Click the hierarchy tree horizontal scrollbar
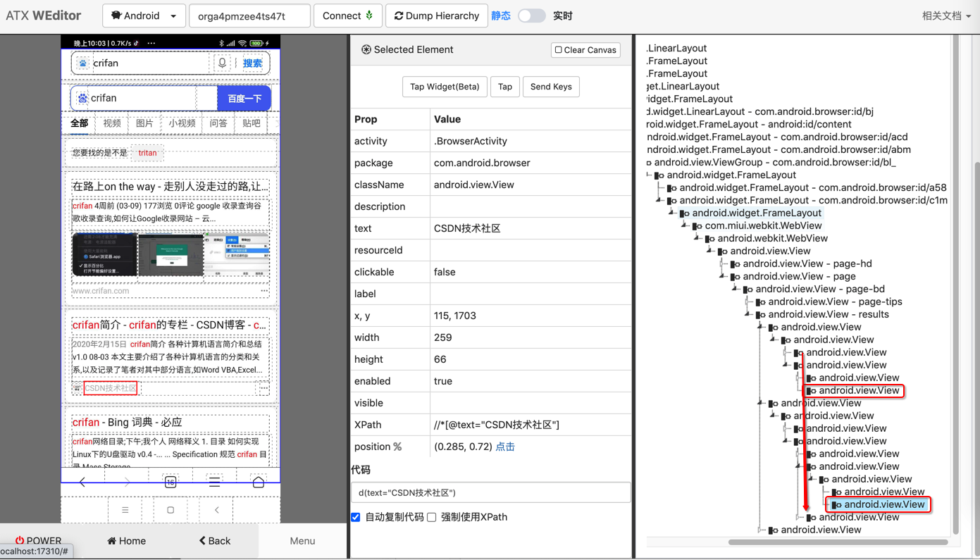Screen dimensions: 980x560 pyautogui.click(x=838, y=542)
